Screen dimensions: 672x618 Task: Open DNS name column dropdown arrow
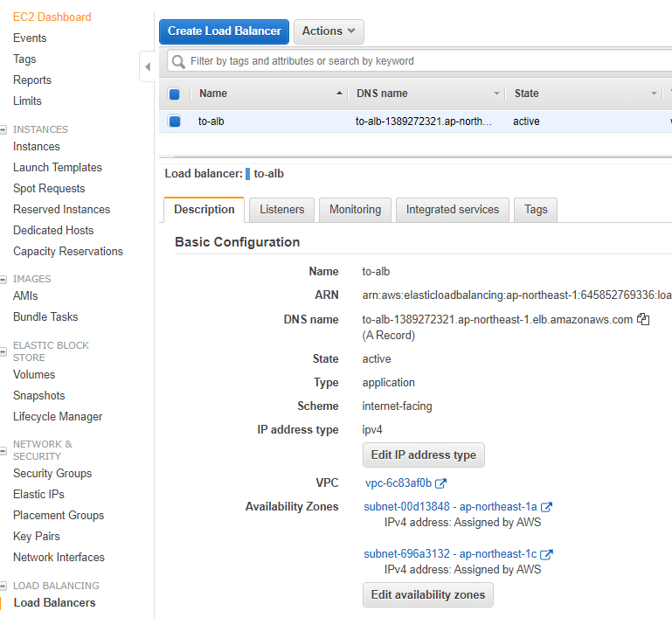[496, 94]
